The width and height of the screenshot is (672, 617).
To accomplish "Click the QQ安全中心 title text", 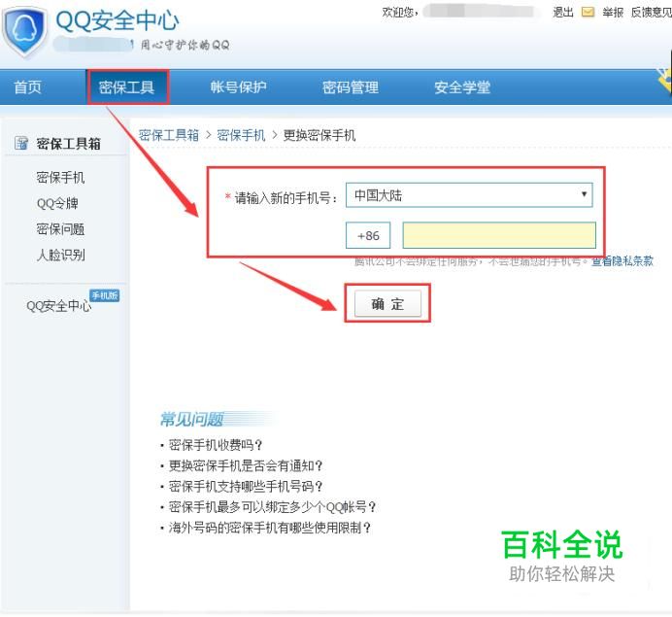I will point(117,20).
